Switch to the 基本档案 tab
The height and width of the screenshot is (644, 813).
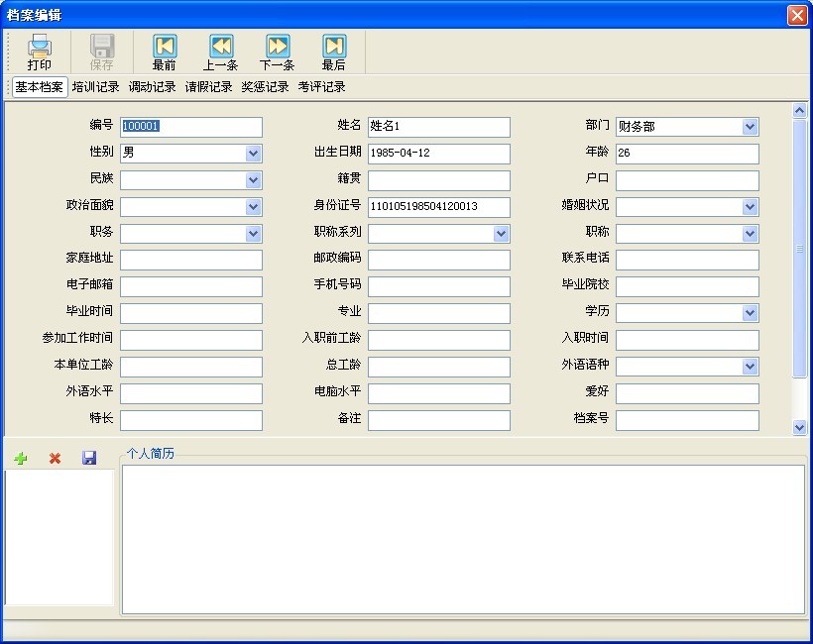click(40, 87)
